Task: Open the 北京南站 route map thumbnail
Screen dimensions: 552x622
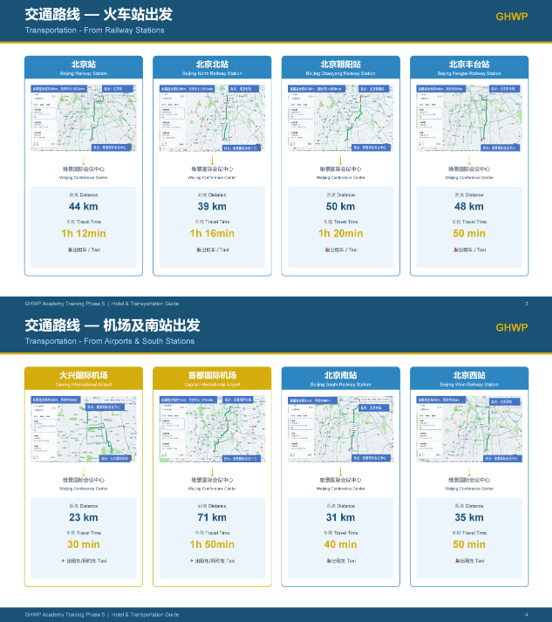Action: (341, 429)
